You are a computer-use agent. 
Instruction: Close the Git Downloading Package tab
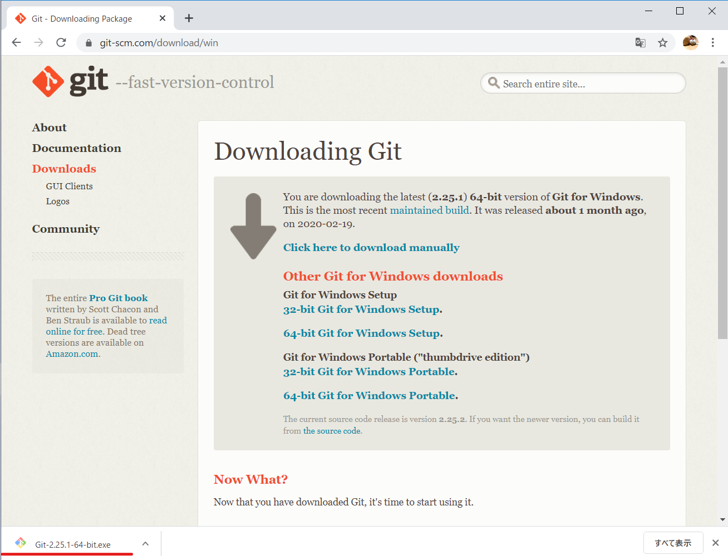click(x=163, y=18)
